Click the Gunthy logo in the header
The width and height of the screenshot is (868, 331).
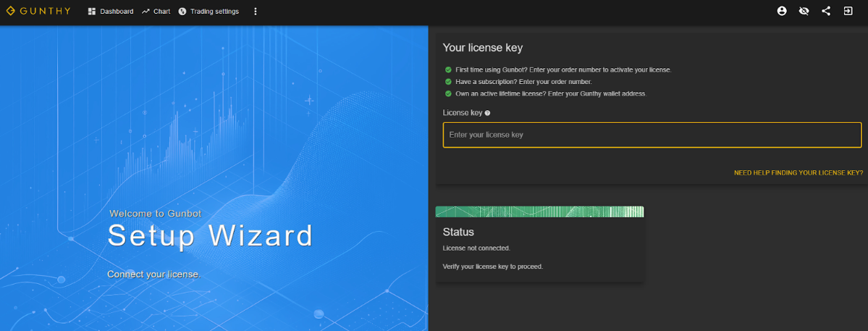click(38, 11)
